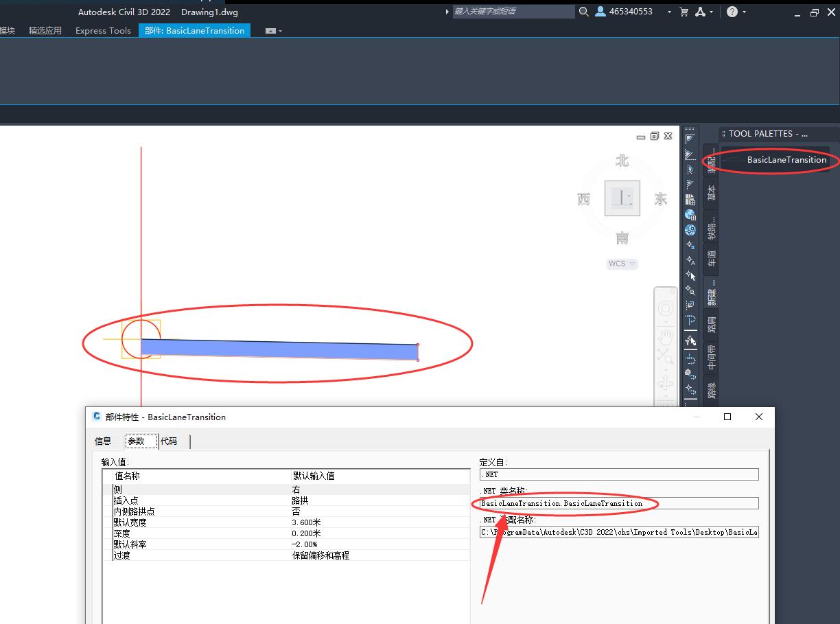Click the search magnifier icon in the title bar

pyautogui.click(x=583, y=12)
